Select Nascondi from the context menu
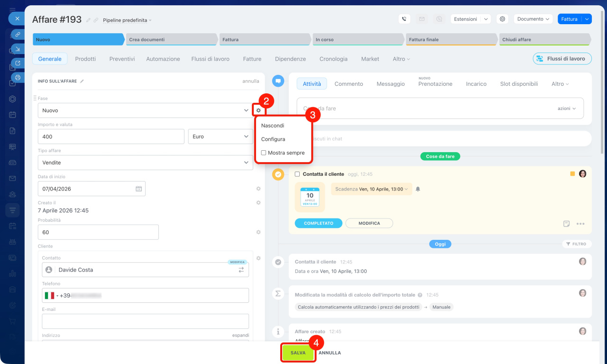 [x=273, y=126]
